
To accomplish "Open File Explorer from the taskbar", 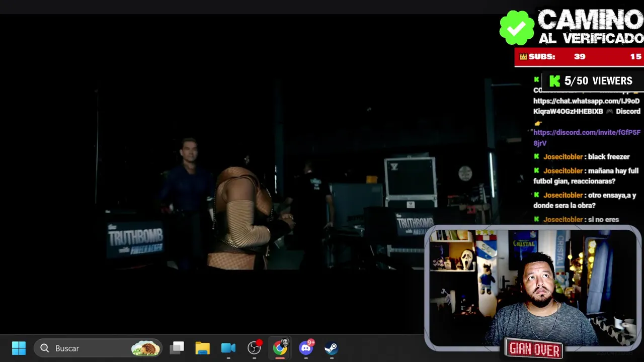I will tap(203, 348).
